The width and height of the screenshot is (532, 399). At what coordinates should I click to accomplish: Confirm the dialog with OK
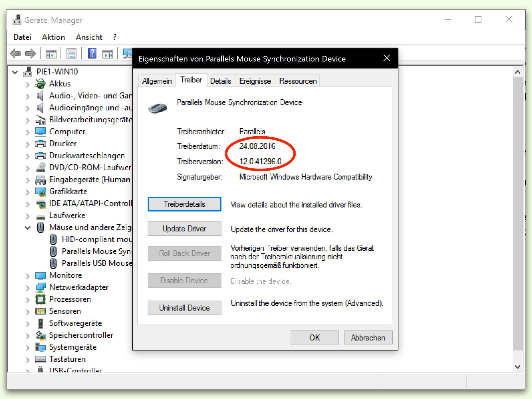click(x=315, y=337)
